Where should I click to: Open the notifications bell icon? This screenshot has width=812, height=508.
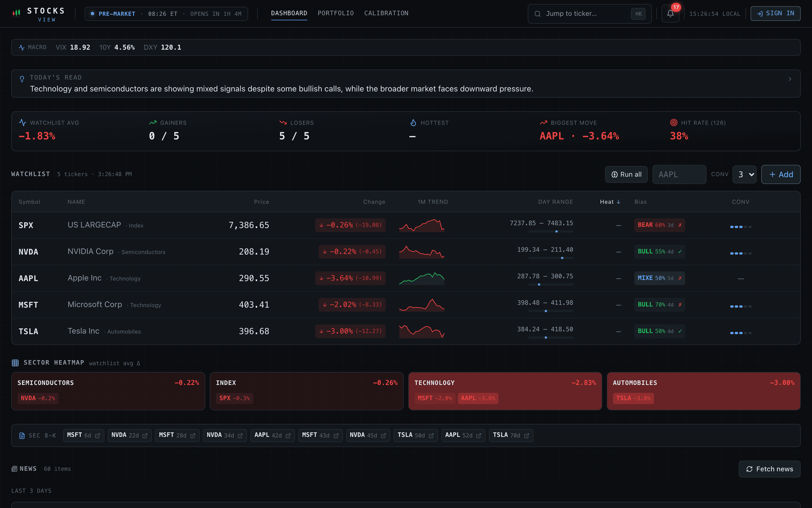coord(670,14)
